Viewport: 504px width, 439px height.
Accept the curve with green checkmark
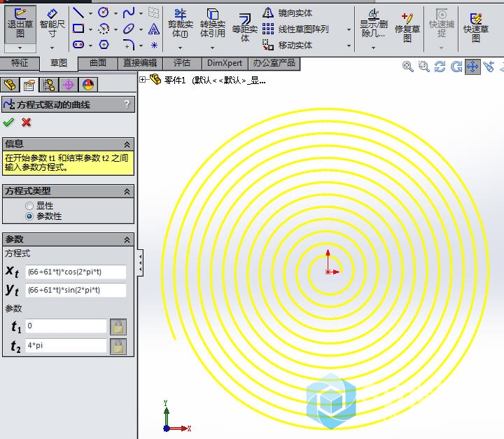click(8, 123)
